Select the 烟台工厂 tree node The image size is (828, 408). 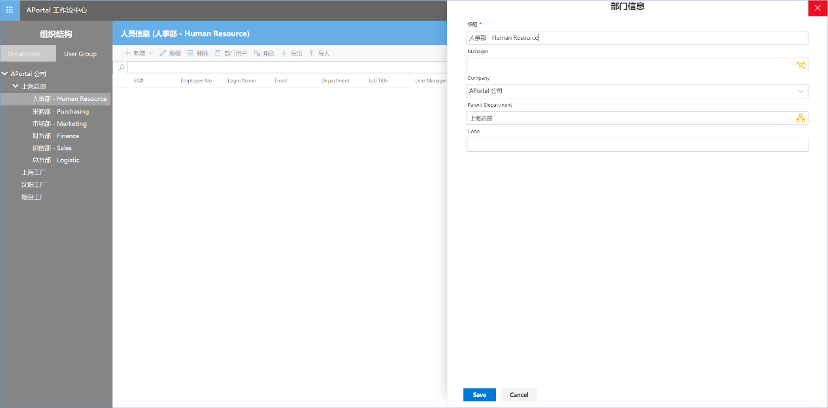pyautogui.click(x=34, y=197)
